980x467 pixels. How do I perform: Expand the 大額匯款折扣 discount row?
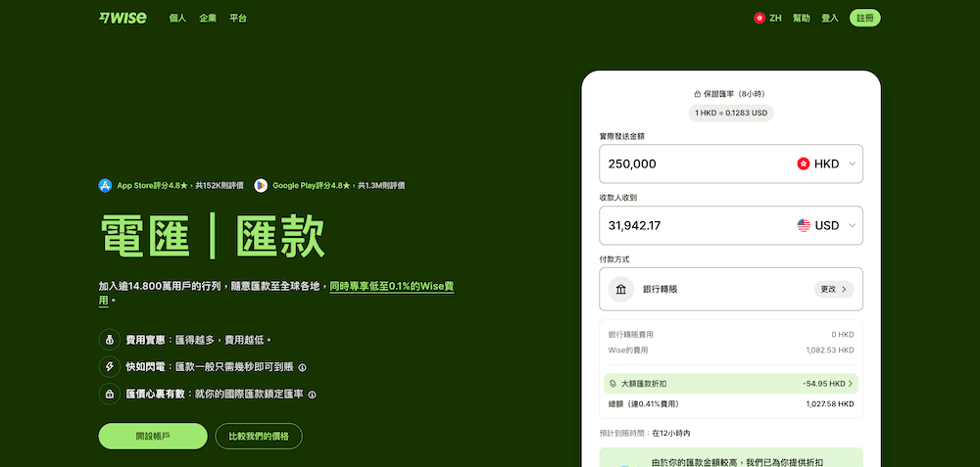click(x=731, y=384)
